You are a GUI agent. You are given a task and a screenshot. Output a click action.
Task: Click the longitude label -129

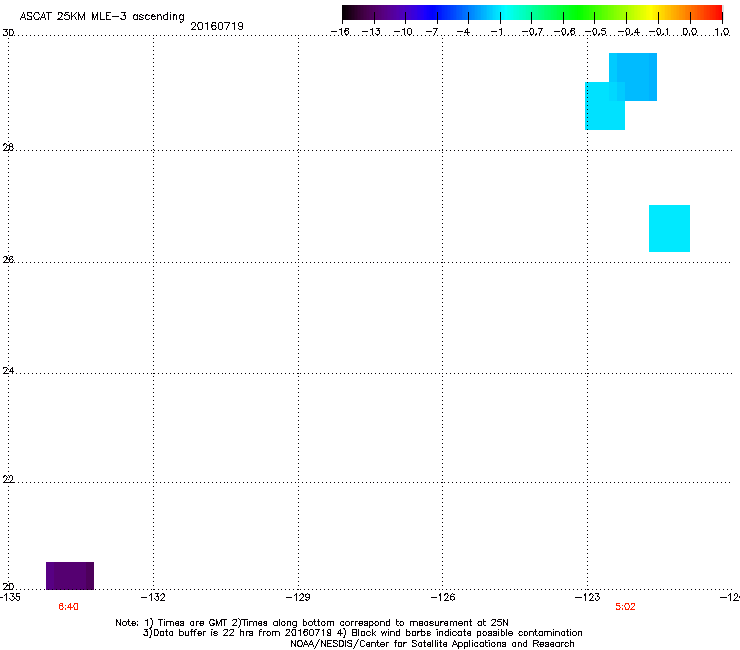298,597
